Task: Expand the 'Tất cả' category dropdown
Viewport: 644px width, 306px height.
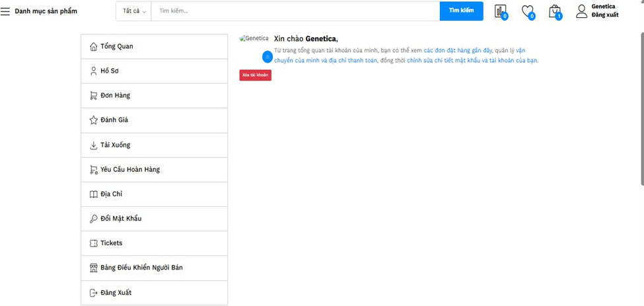Action: tap(134, 11)
